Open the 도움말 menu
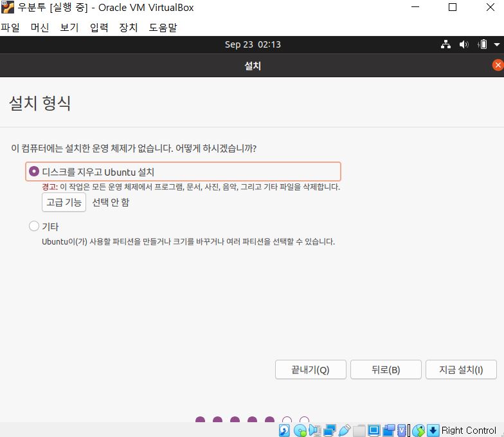 [163, 27]
